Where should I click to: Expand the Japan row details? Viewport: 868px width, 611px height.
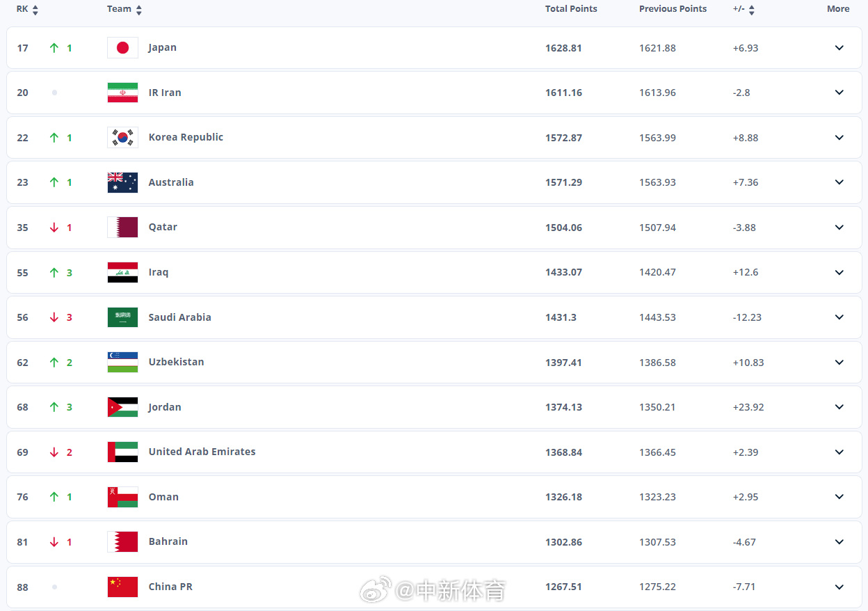coord(839,48)
